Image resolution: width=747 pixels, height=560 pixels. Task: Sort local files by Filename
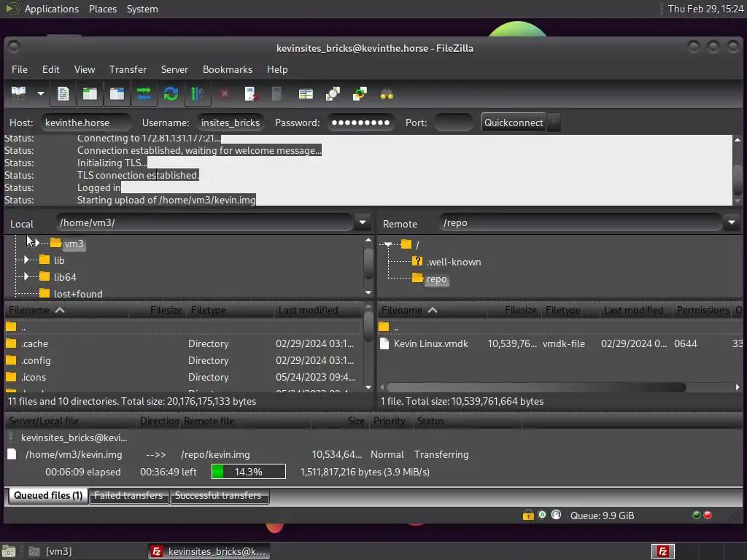point(66,311)
